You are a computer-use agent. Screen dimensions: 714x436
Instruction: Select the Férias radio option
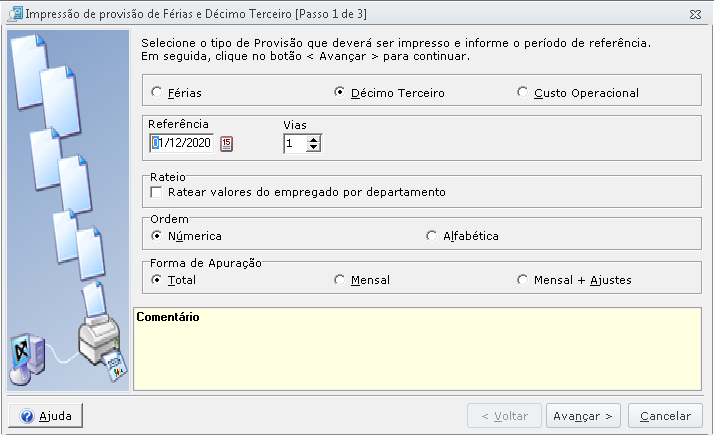(x=157, y=92)
